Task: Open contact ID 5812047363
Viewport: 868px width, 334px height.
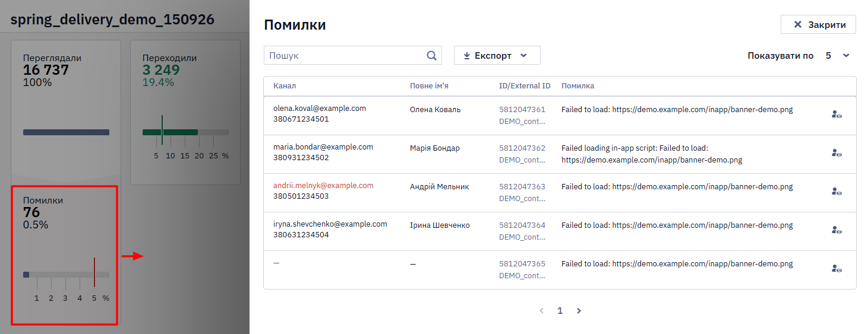Action: point(522,187)
